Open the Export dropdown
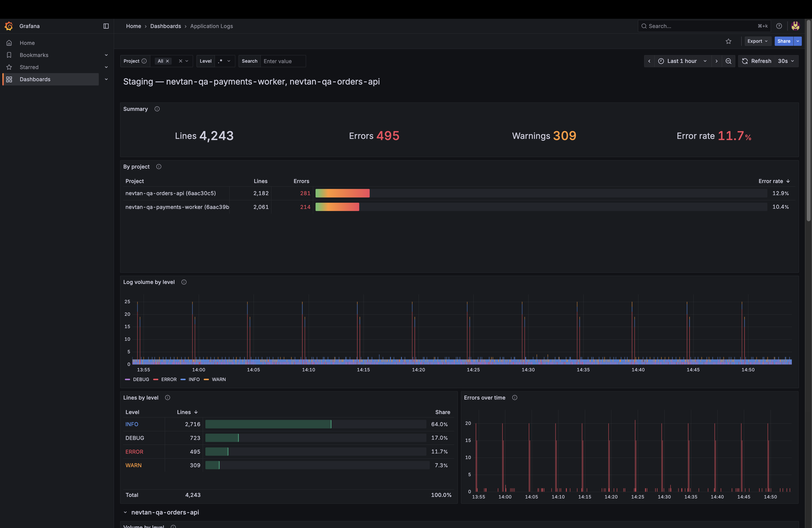 click(757, 41)
